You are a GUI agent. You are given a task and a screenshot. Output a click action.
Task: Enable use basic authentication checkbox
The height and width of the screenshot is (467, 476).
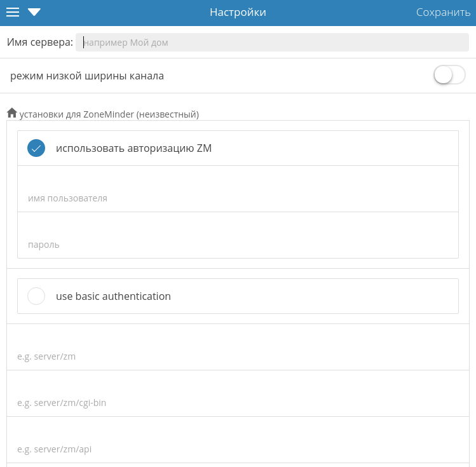36,296
